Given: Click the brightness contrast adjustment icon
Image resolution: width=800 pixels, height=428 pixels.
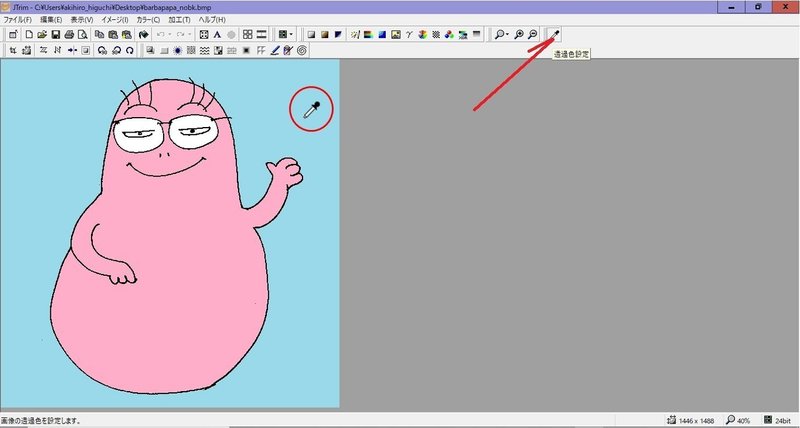Looking at the screenshot, I should pos(355,35).
